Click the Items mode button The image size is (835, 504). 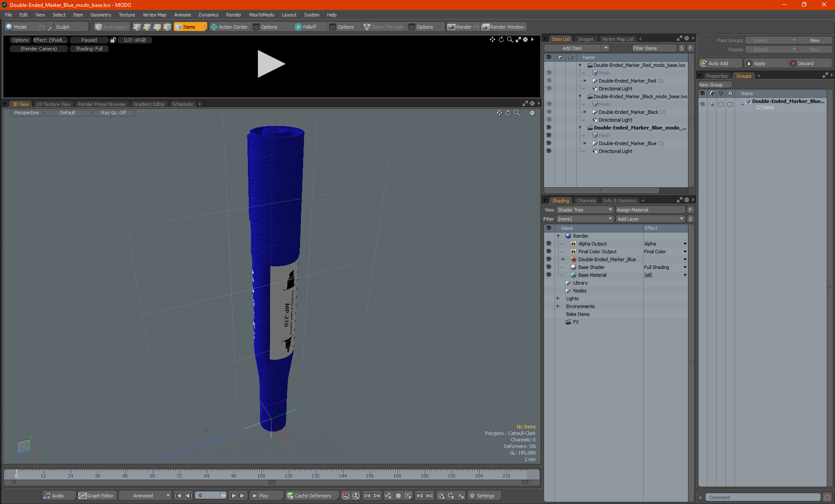click(190, 27)
